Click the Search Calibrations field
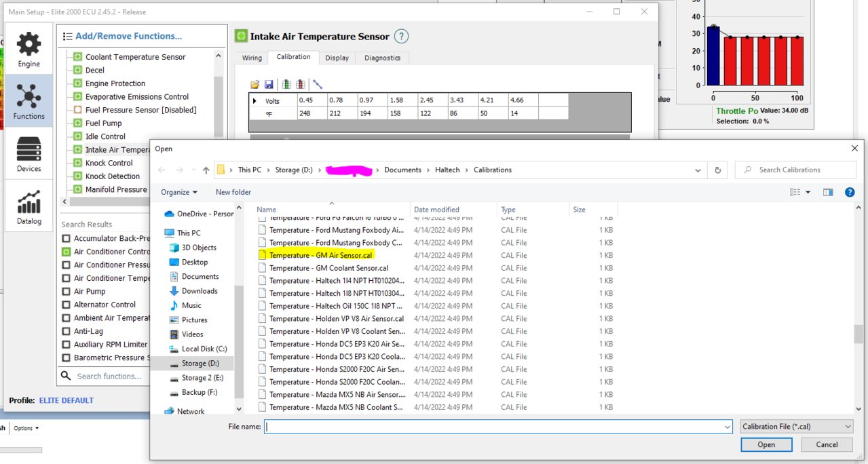 point(795,170)
